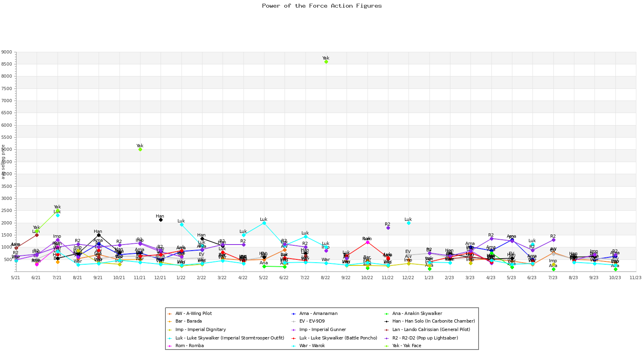The height and width of the screenshot is (362, 644).
Task: Click the 8500 y-axis label
Action: tap(7, 64)
